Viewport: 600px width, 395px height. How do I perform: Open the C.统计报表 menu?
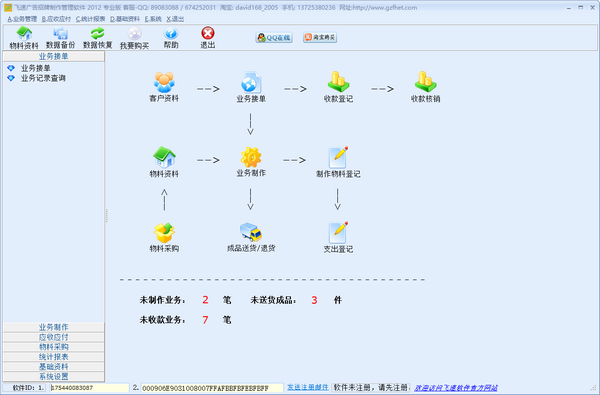pyautogui.click(x=90, y=19)
